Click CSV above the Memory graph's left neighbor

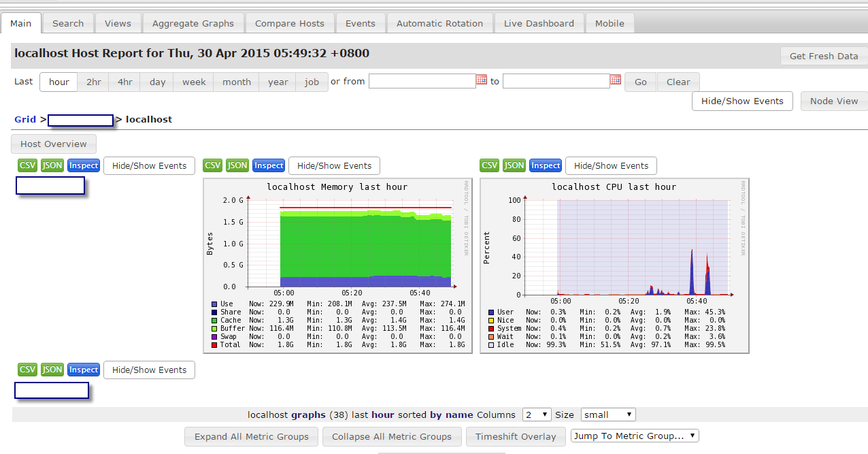[x=27, y=165]
